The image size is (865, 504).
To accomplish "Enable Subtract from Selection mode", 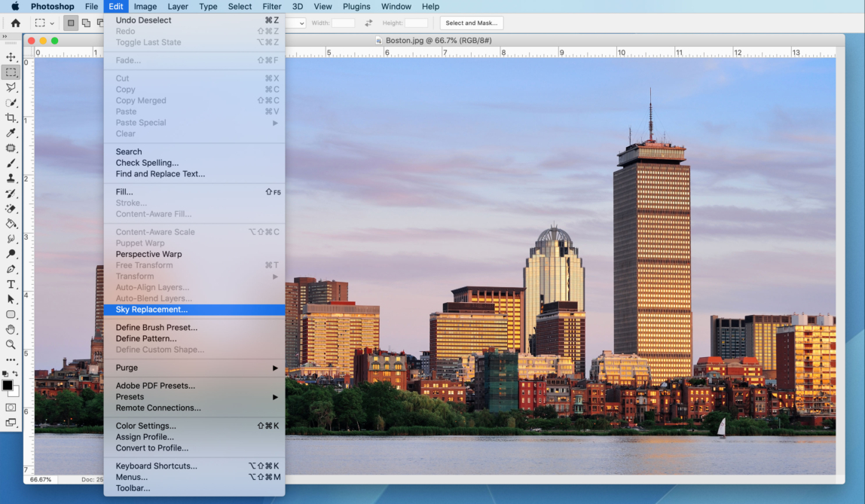I will click(100, 23).
